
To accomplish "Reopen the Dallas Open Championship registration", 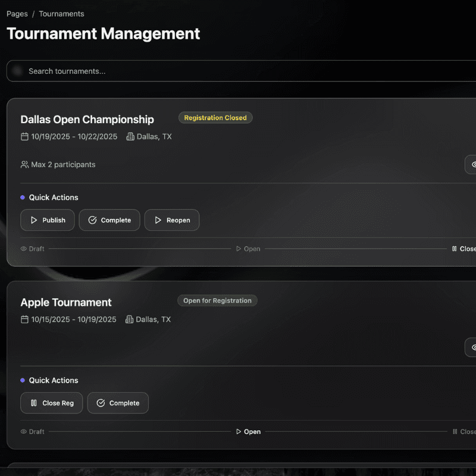I will click(172, 220).
